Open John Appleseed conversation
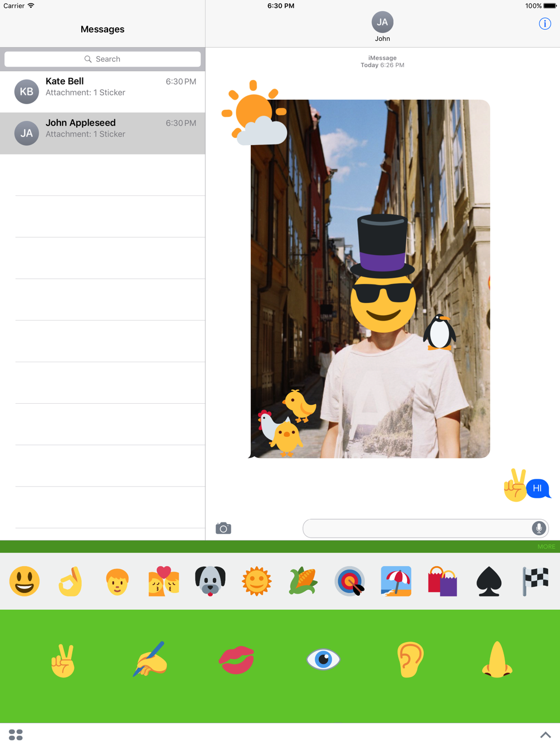Screen dimensions: 560x747 pos(102,133)
